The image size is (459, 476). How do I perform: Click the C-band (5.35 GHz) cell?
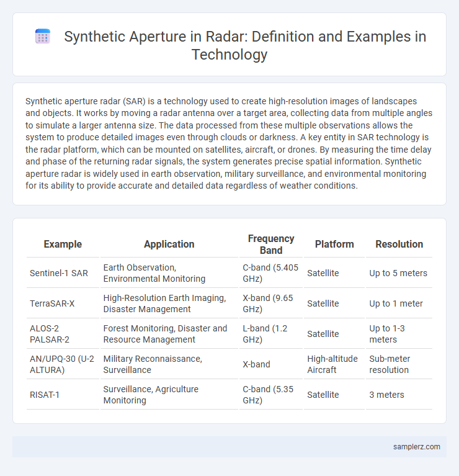(x=271, y=394)
